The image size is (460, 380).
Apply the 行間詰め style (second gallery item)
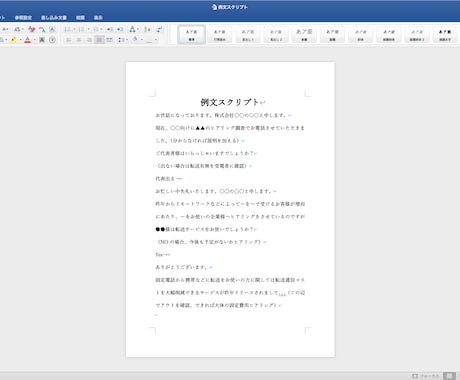(219, 35)
